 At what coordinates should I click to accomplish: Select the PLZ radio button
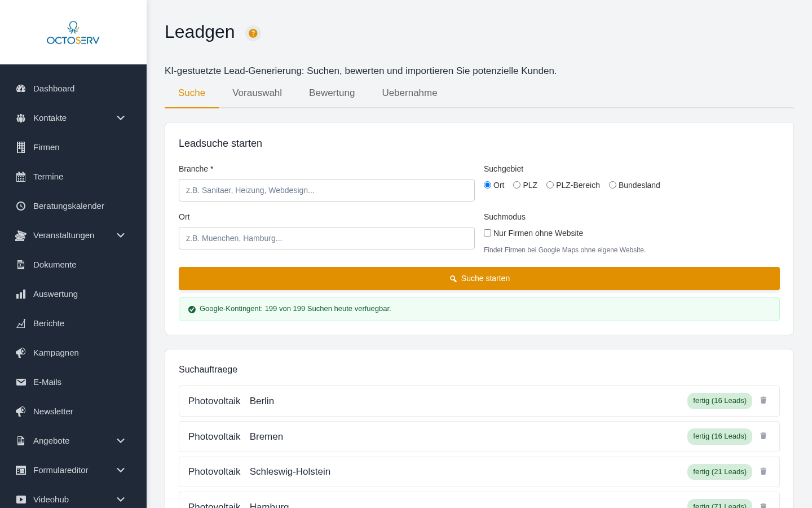tap(517, 185)
